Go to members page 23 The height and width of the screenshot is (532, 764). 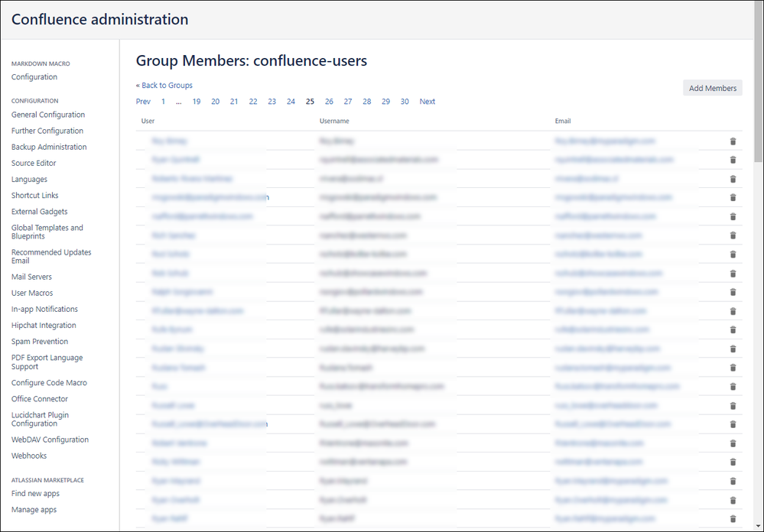point(272,102)
